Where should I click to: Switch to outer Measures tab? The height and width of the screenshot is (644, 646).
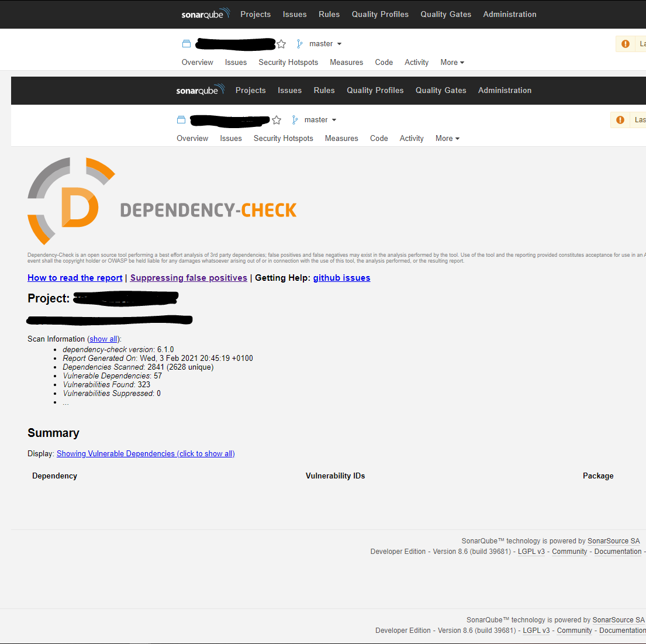347,62
